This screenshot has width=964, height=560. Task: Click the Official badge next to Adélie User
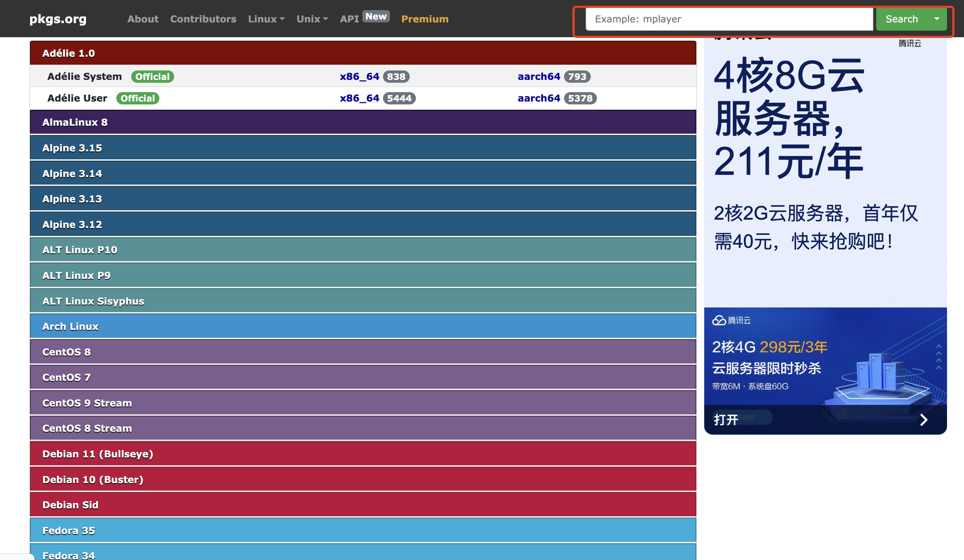138,98
